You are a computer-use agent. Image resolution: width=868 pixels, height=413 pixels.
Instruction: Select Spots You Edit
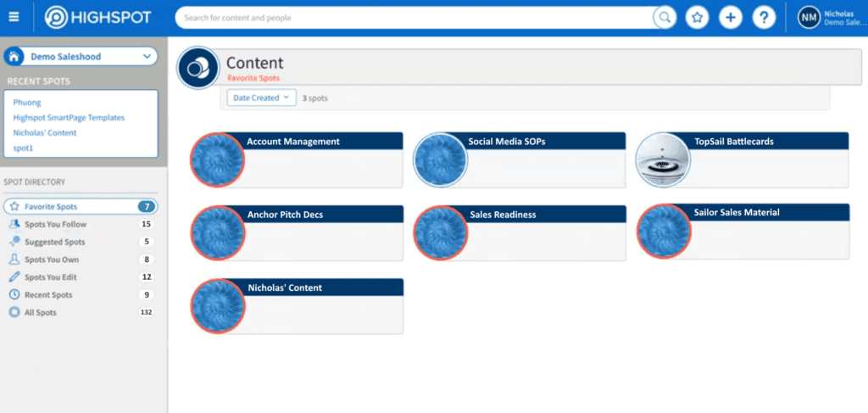pos(50,276)
